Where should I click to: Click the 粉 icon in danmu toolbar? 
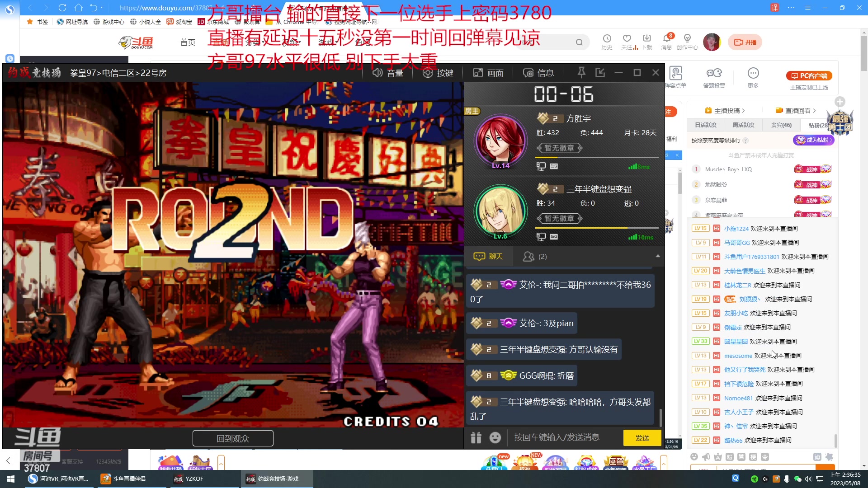(x=730, y=457)
